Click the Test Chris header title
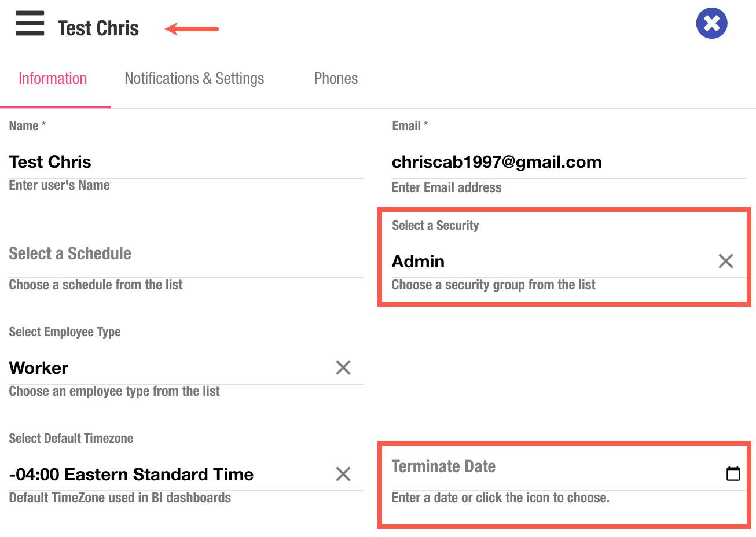 point(98,28)
